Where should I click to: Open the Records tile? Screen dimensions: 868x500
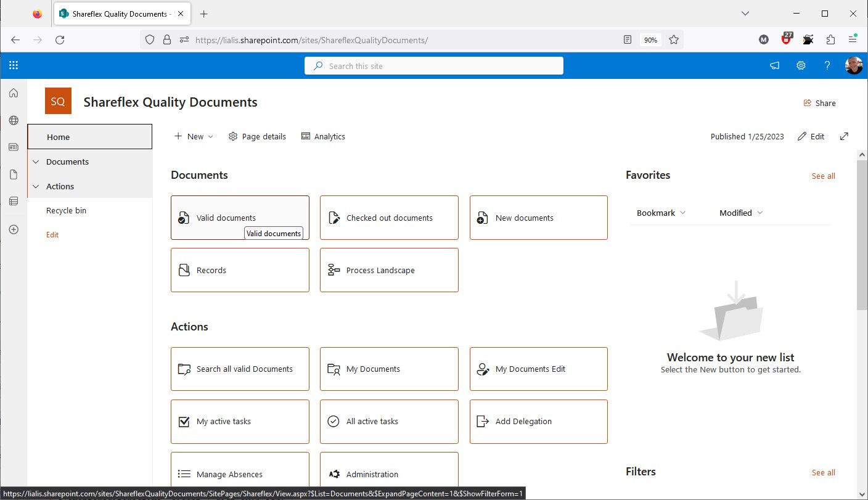pyautogui.click(x=240, y=270)
